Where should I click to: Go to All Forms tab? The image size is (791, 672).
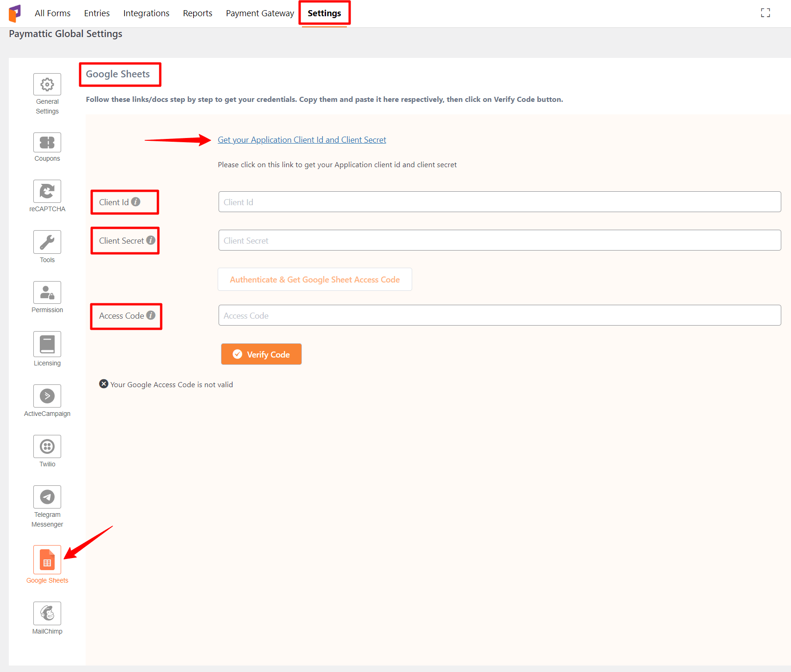(x=53, y=13)
